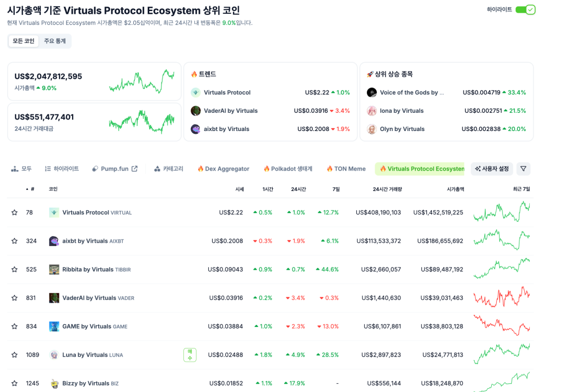Open the 카테고리 category dropdown
564x392 pixels.
point(169,169)
